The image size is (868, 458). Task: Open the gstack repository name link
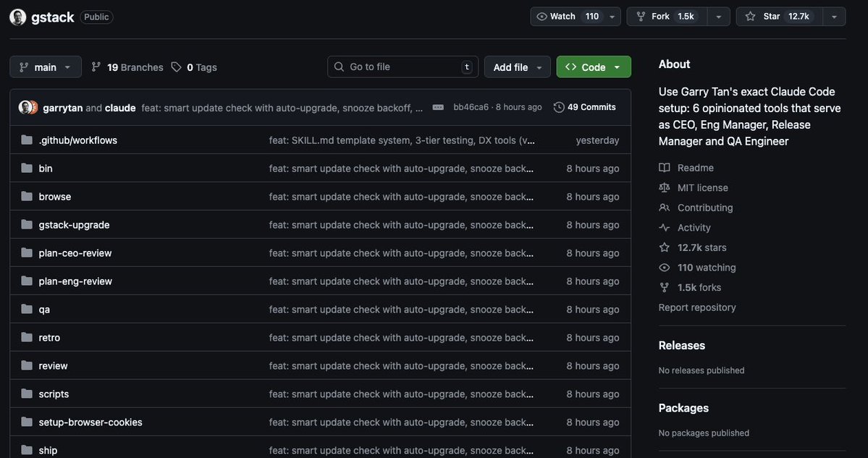(x=53, y=17)
